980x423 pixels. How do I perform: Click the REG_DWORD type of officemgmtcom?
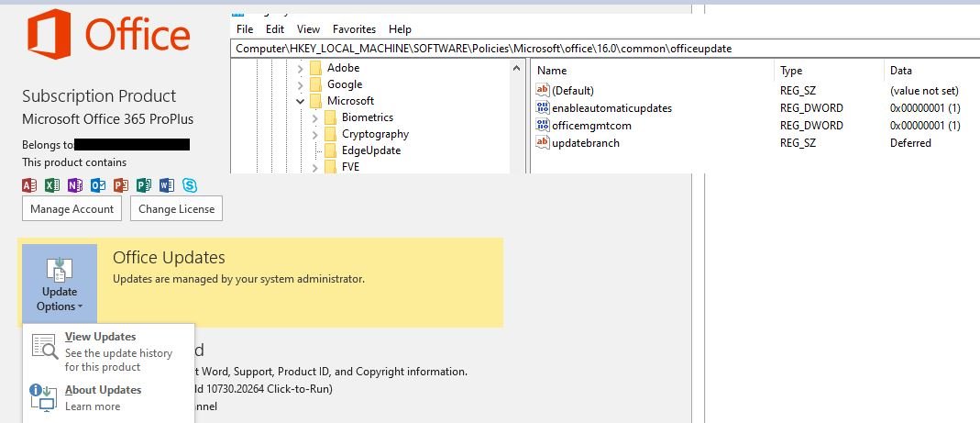click(x=811, y=125)
